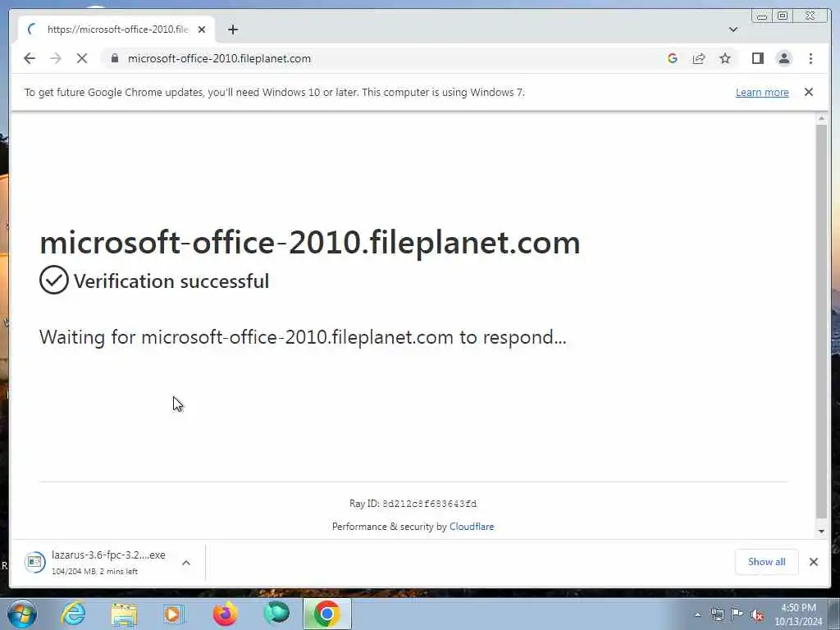
Task: Launch Internet Explorer from taskbar
Action: [73, 614]
